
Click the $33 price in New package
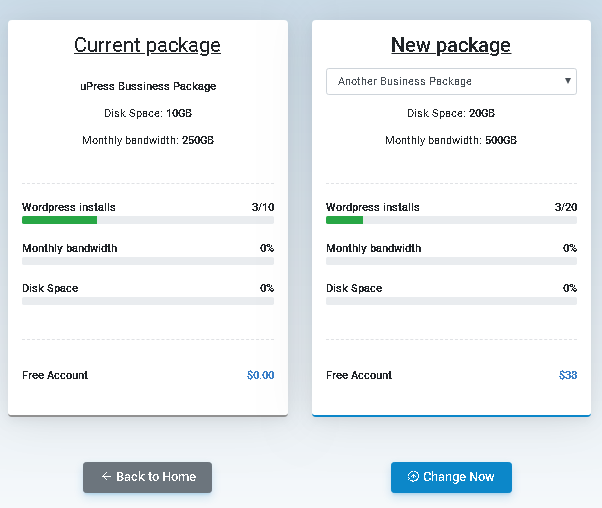[x=568, y=375]
